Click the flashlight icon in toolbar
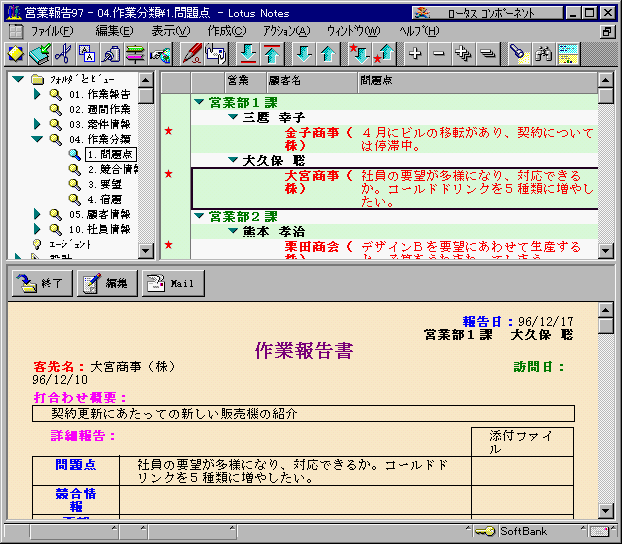Viewport: 622px width, 544px height. 518,53
